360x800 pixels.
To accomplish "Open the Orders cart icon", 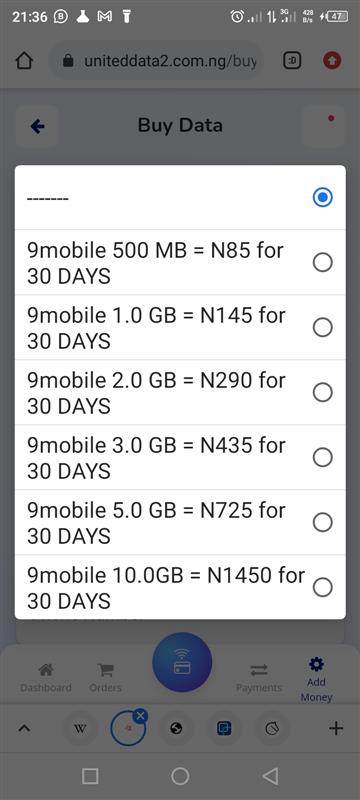I will (x=106, y=669).
